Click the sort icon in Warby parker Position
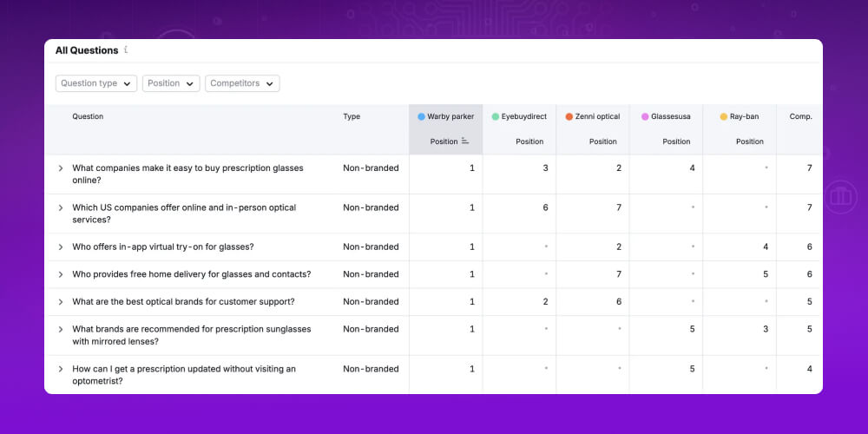The height and width of the screenshot is (434, 868). point(465,141)
